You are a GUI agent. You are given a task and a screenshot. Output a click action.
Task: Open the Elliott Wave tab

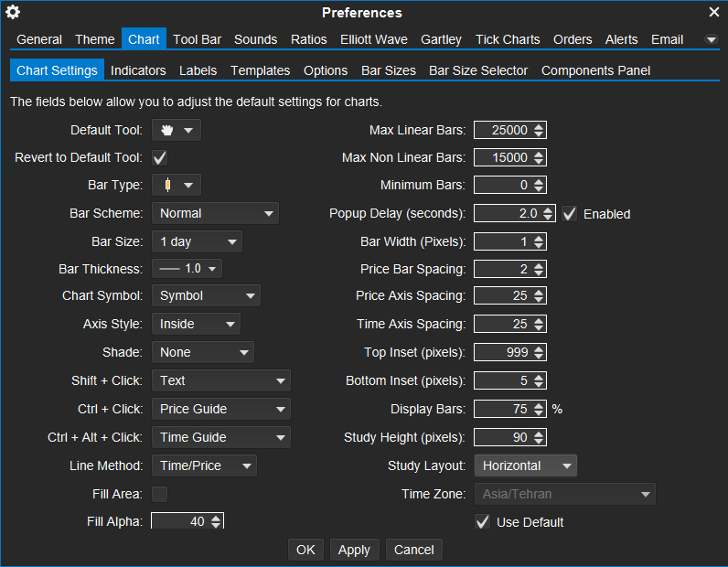point(374,39)
